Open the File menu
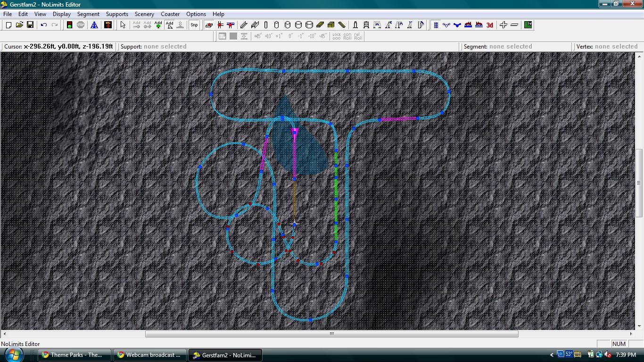This screenshot has width=644, height=362. (8, 14)
